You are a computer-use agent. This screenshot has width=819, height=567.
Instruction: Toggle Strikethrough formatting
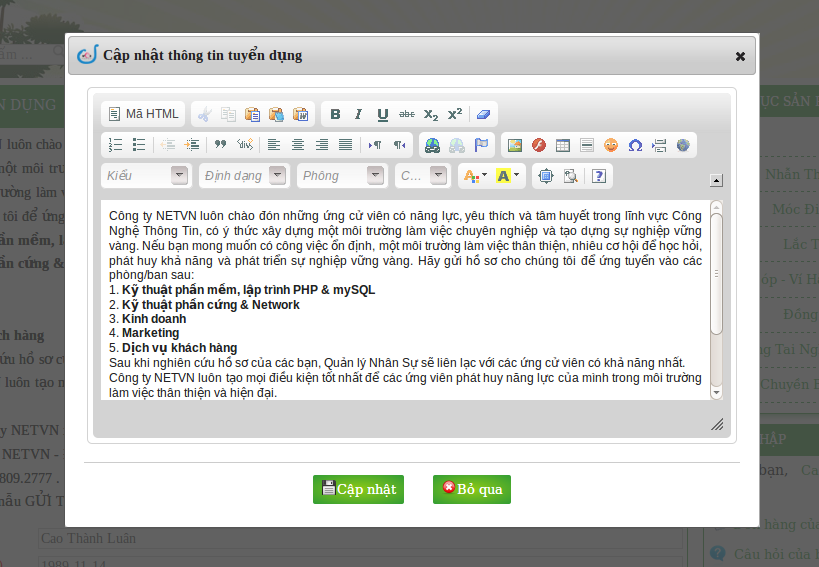point(407,114)
